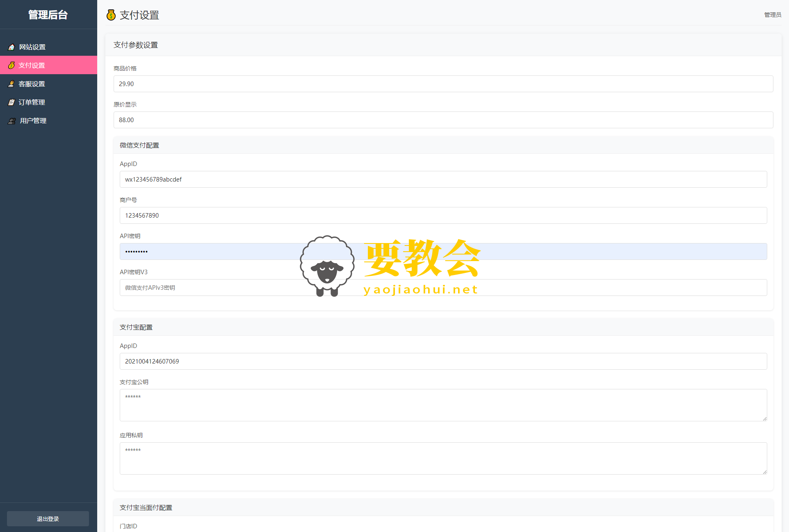This screenshot has height=532, width=789.
Task: Go to 用户管理 page
Action: 48,120
